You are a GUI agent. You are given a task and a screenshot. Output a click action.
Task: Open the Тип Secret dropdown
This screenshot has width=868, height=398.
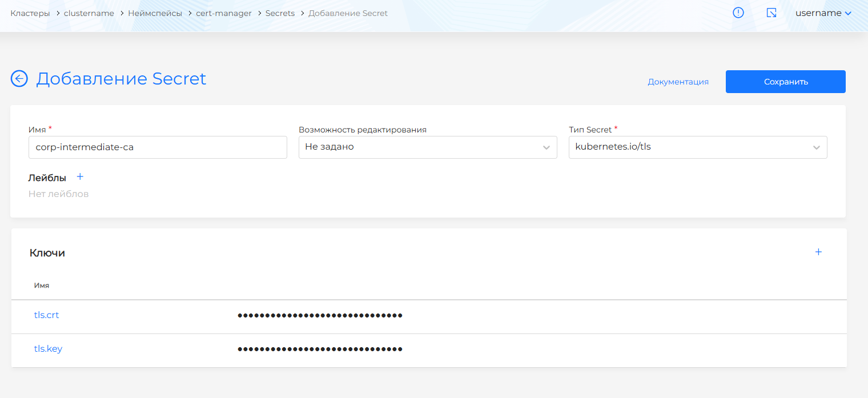[x=697, y=147]
